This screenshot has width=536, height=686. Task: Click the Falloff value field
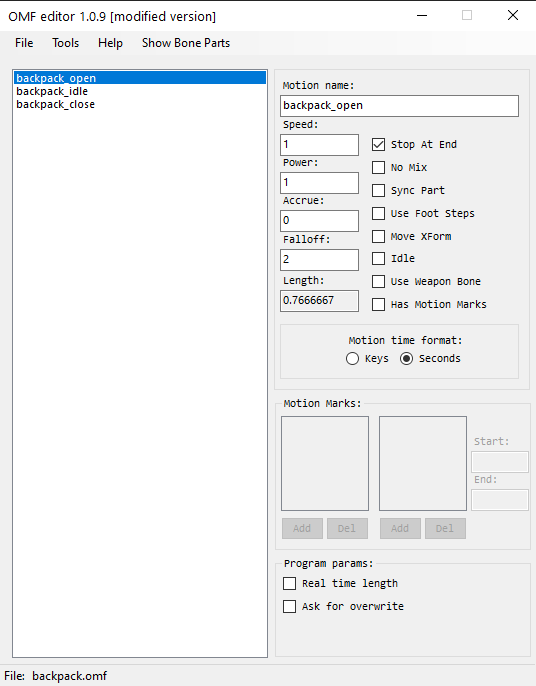(319, 260)
